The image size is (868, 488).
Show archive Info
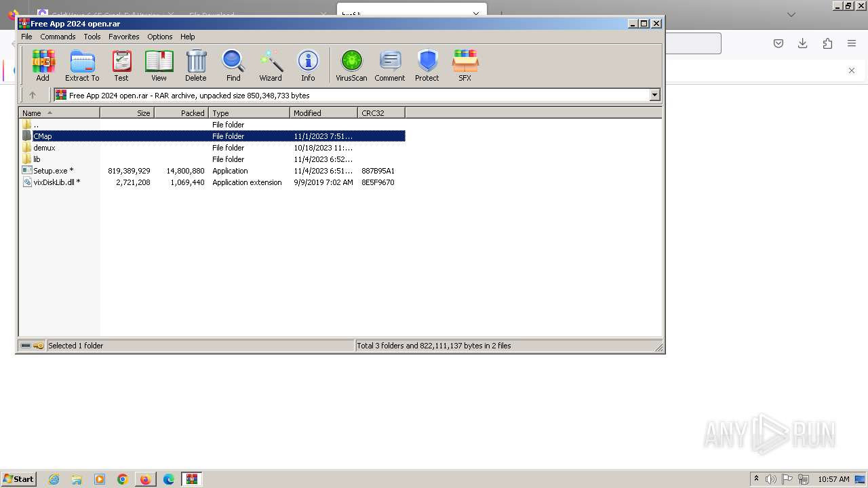pyautogui.click(x=308, y=66)
